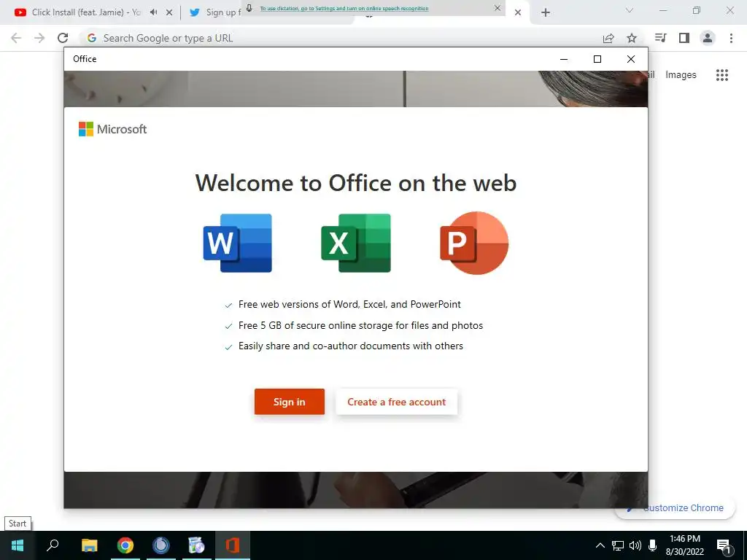Open taskbar search magnifier
The image size is (747, 560).
point(53,545)
